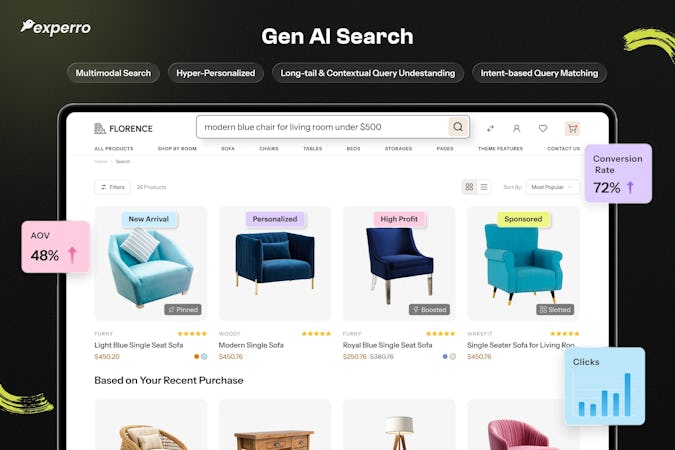Open the Theme Features menu

(500, 149)
